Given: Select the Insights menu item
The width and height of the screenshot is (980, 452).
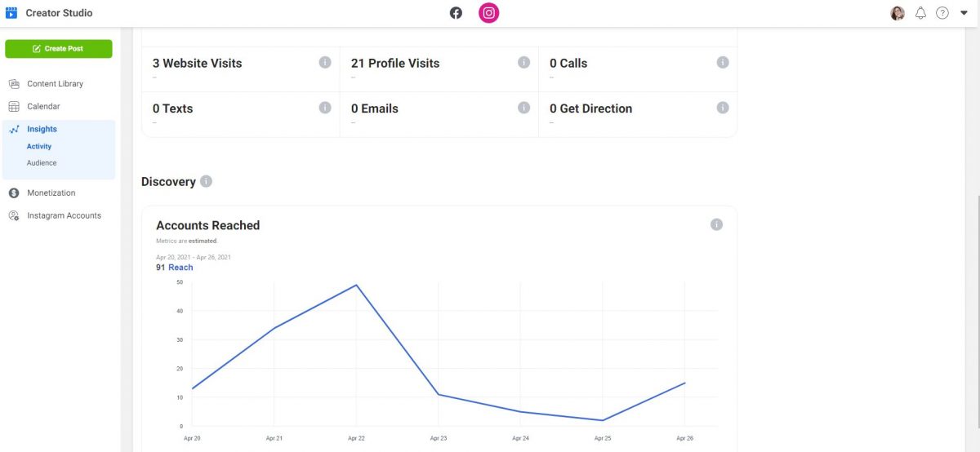Looking at the screenshot, I should [42, 129].
